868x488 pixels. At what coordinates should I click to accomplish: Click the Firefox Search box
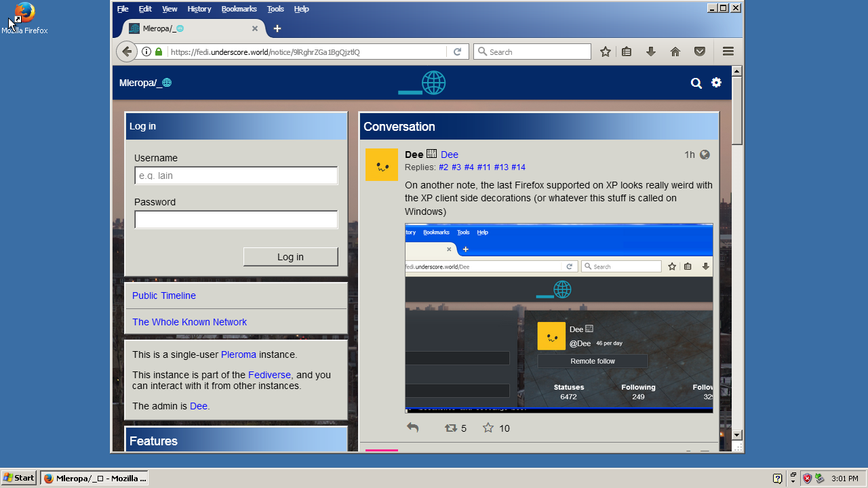click(x=532, y=52)
